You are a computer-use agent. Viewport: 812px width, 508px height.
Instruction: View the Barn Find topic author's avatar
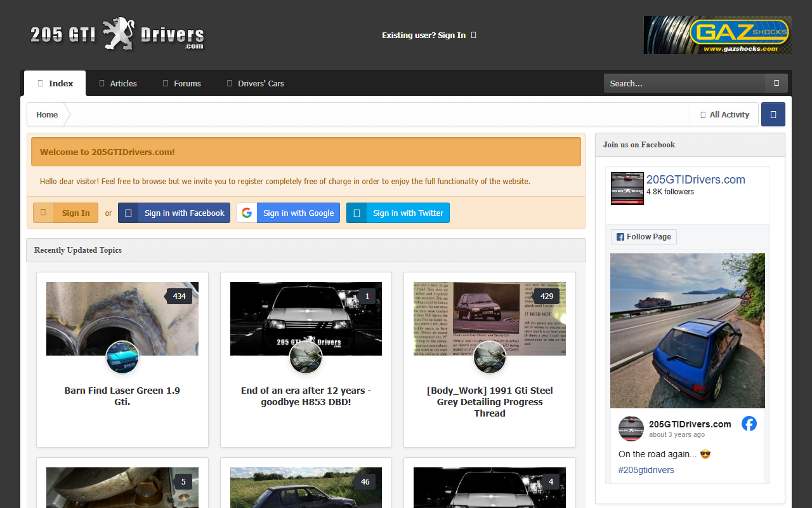click(122, 357)
